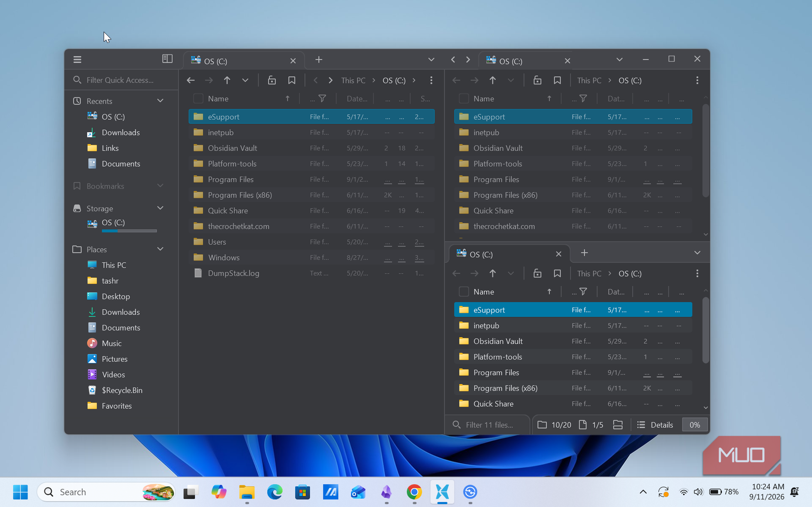This screenshot has width=812, height=507.
Task: Open the three-dot menu in the bottom-right pane
Action: (697, 273)
